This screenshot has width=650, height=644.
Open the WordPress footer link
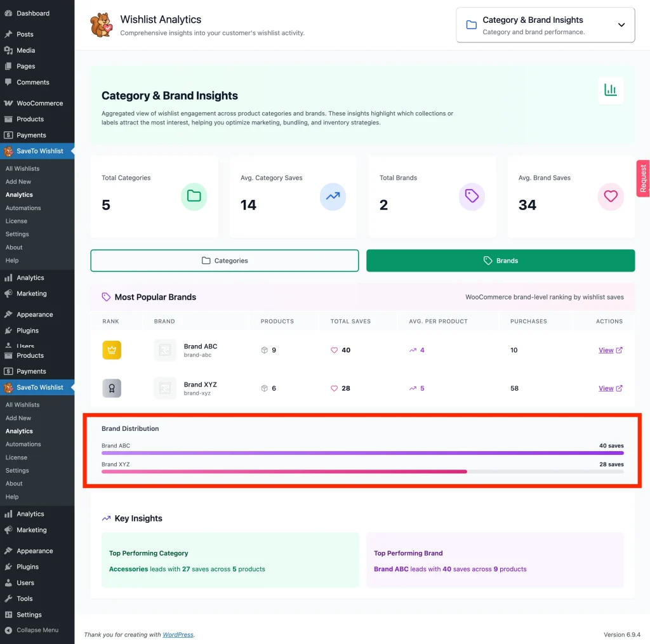point(178,634)
